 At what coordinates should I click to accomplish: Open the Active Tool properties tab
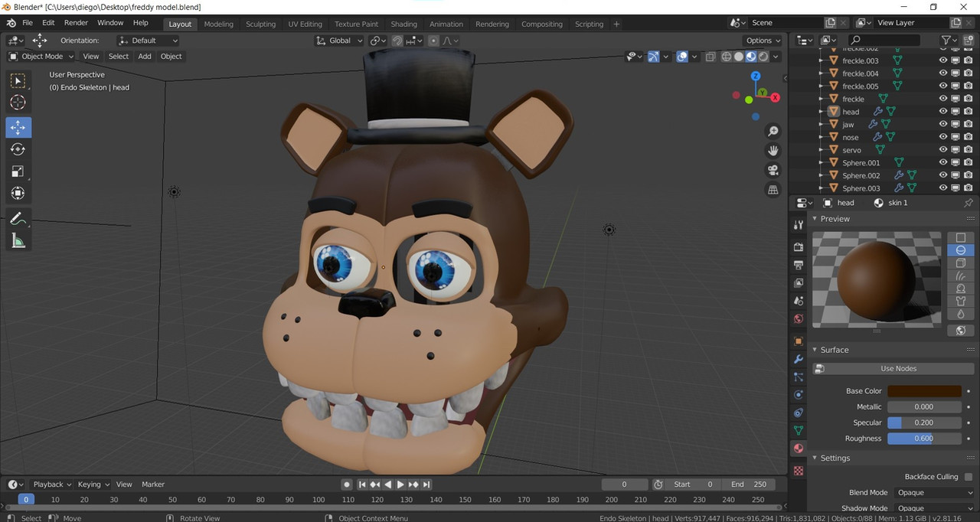[x=799, y=224]
